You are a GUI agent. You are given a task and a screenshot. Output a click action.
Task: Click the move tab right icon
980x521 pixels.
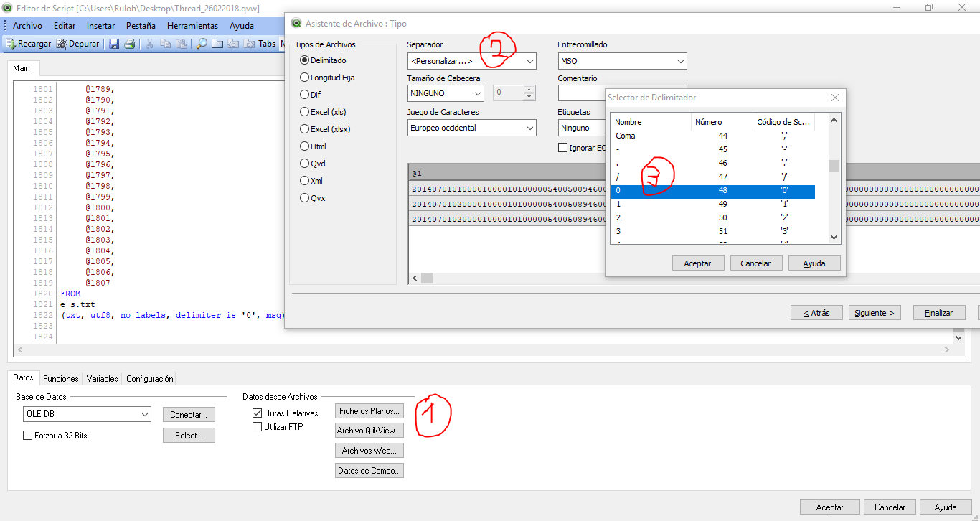pos(249,44)
